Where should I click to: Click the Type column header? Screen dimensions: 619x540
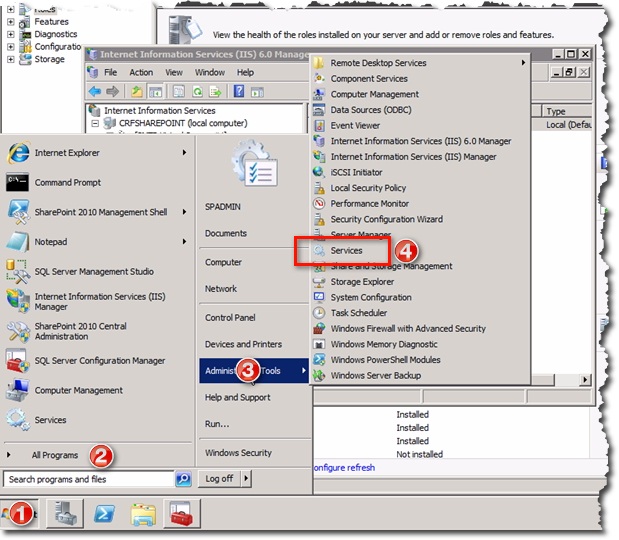566,111
